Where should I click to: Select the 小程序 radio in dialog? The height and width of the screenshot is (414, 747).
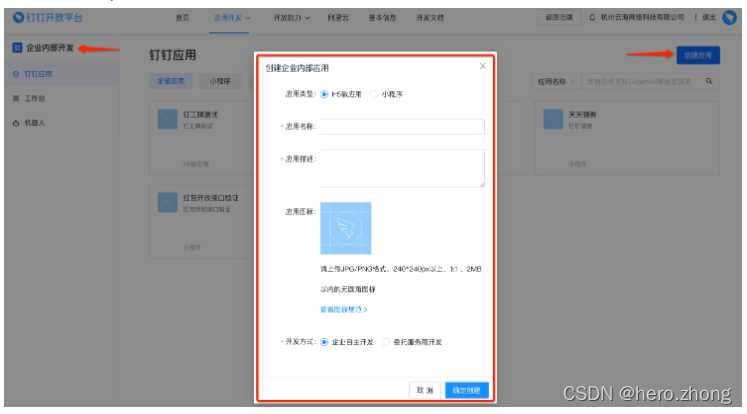(x=374, y=94)
